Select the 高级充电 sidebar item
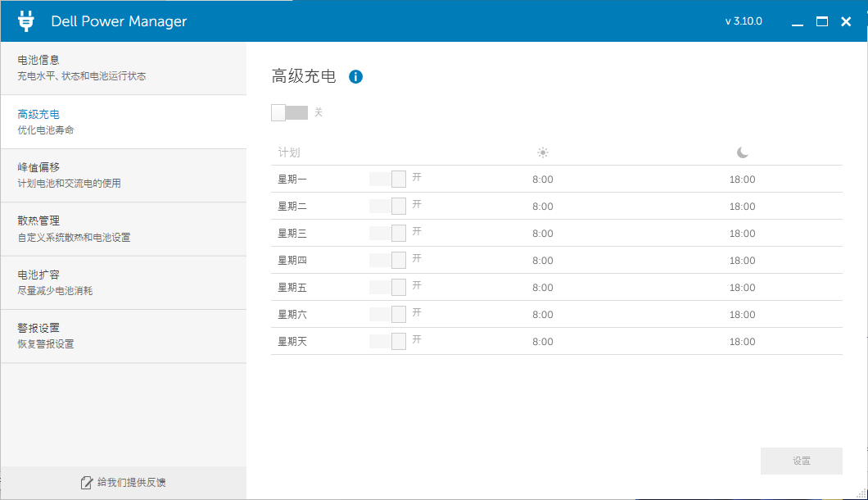The image size is (868, 500). click(x=124, y=122)
